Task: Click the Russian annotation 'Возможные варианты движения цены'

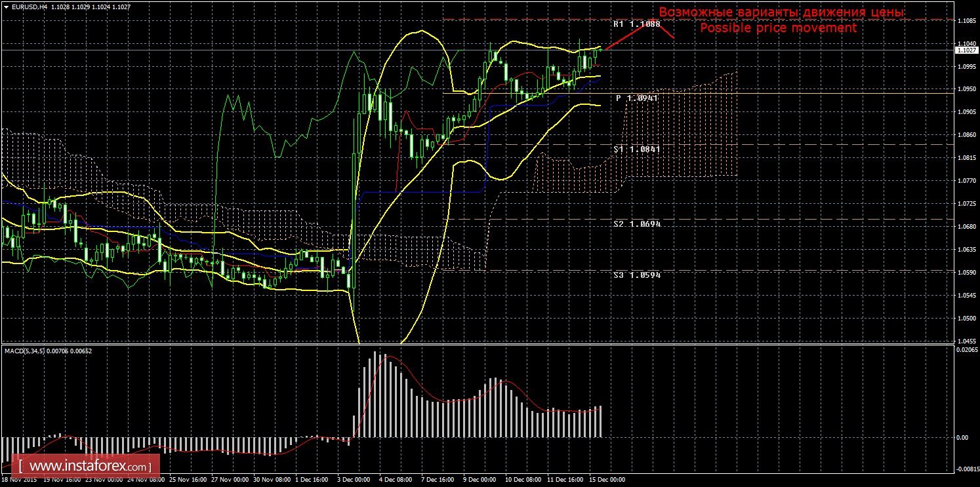Action: [x=781, y=12]
